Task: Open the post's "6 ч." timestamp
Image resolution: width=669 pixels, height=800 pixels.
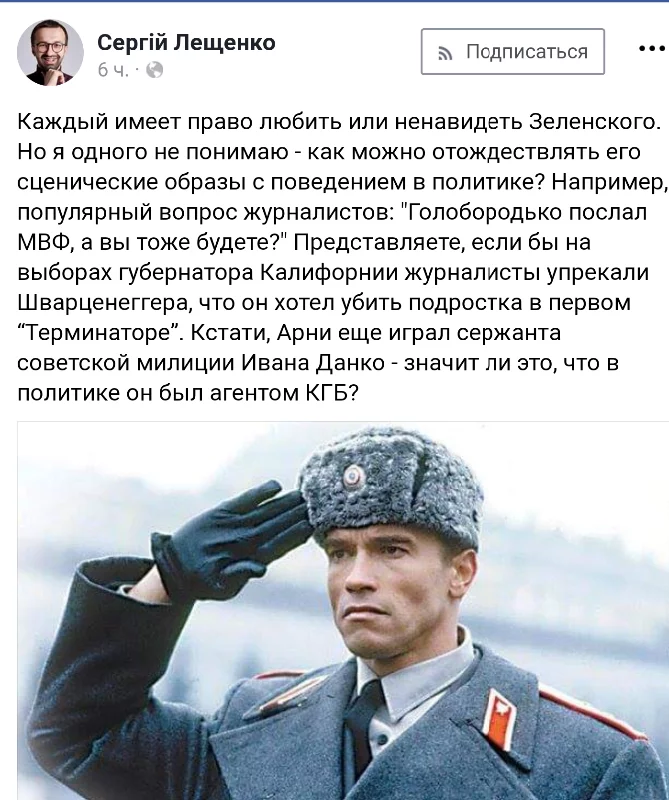Action: (x=113, y=70)
